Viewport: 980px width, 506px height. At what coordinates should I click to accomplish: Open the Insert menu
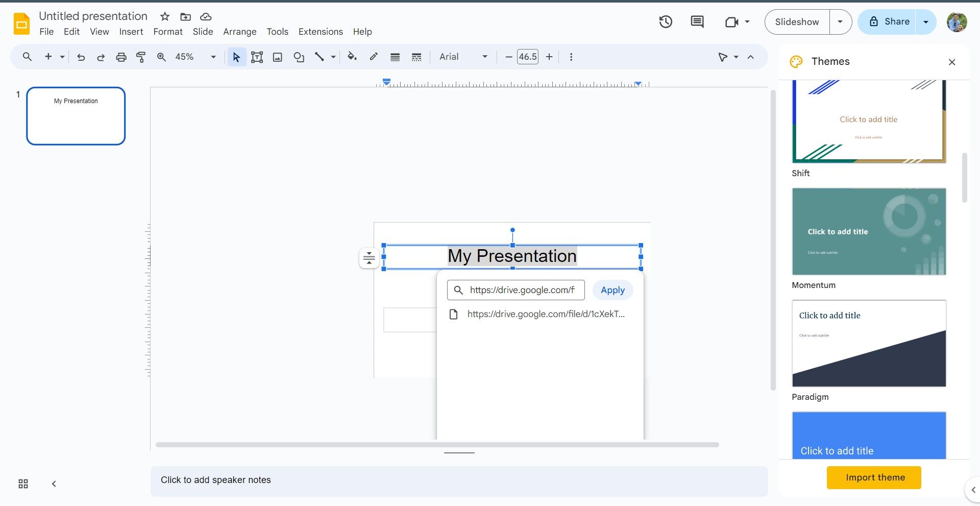(131, 32)
